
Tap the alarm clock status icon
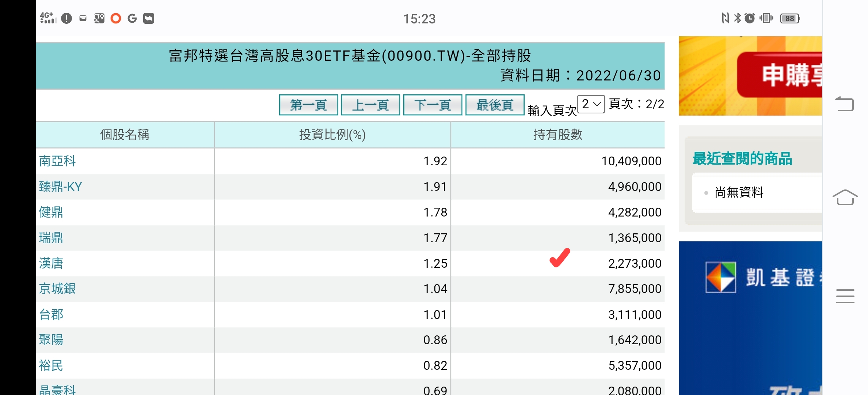[x=750, y=18]
